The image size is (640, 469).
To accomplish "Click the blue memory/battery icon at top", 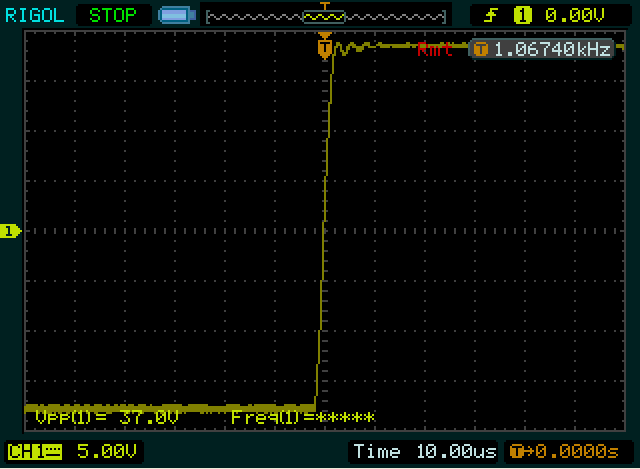I will tap(177, 15).
